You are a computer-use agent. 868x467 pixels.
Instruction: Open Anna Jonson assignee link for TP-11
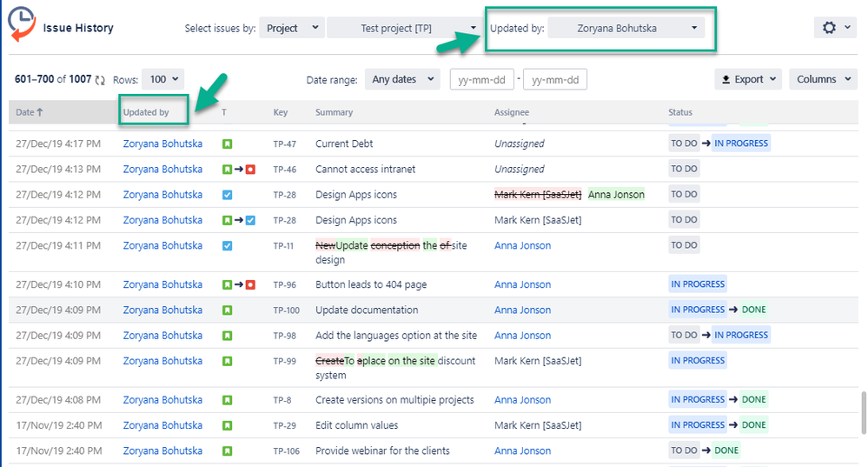coord(522,245)
